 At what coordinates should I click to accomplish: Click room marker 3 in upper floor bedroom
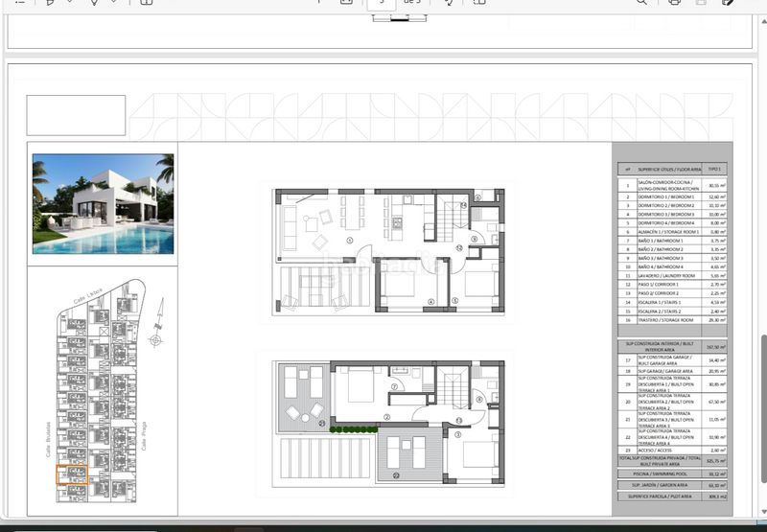click(x=458, y=434)
